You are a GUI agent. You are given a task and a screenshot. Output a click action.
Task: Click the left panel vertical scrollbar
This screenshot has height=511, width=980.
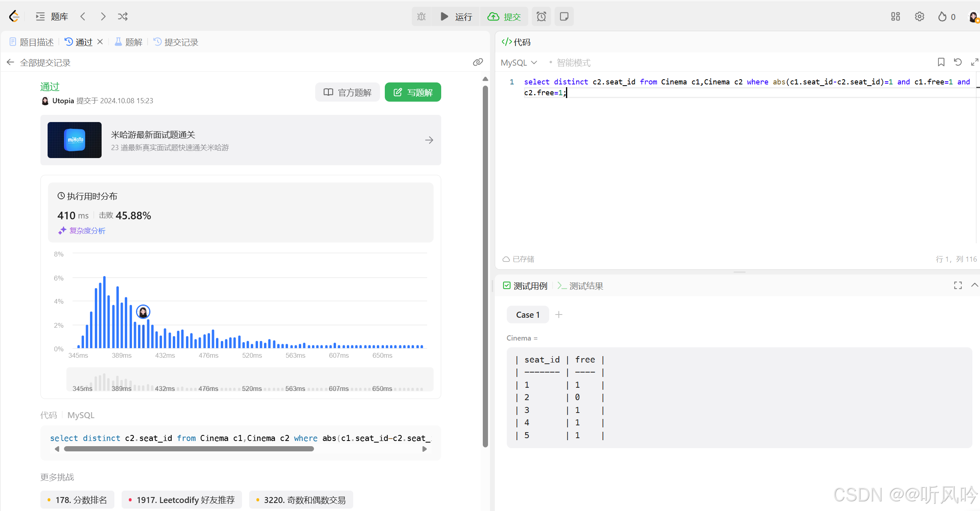point(485,266)
